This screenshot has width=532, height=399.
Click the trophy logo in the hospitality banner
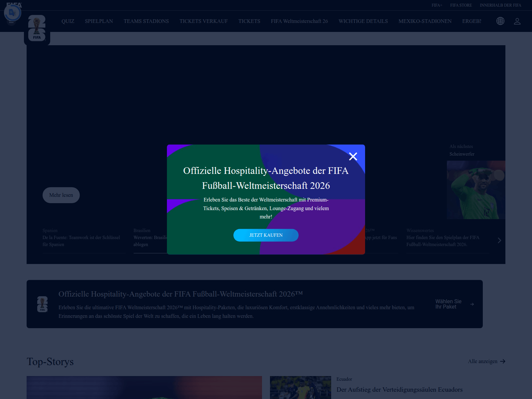(42, 304)
